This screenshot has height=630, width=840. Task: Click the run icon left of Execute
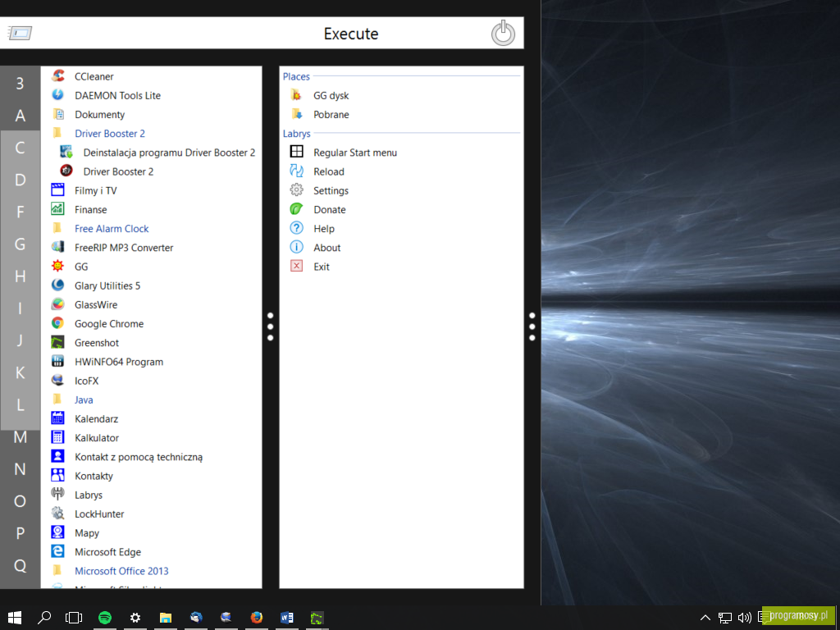(x=20, y=33)
